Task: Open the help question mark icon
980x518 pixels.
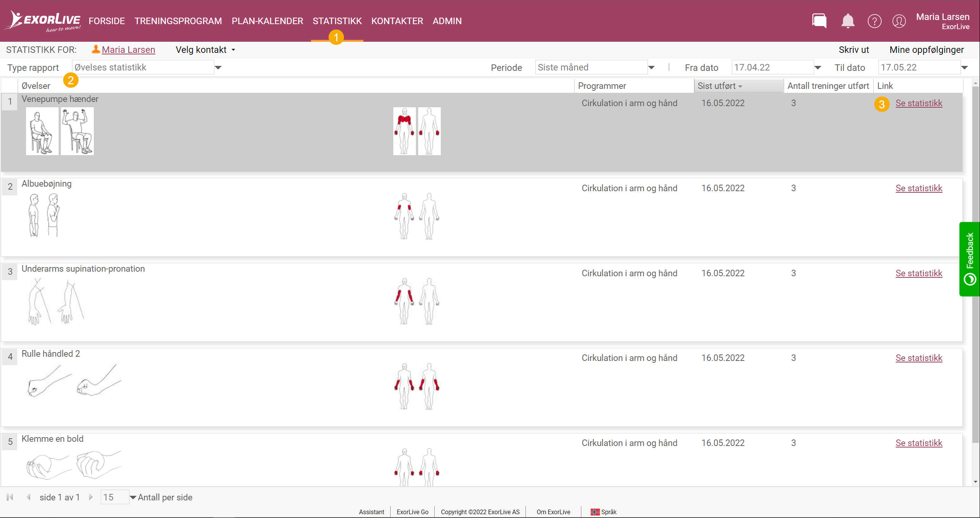Action: click(x=874, y=21)
